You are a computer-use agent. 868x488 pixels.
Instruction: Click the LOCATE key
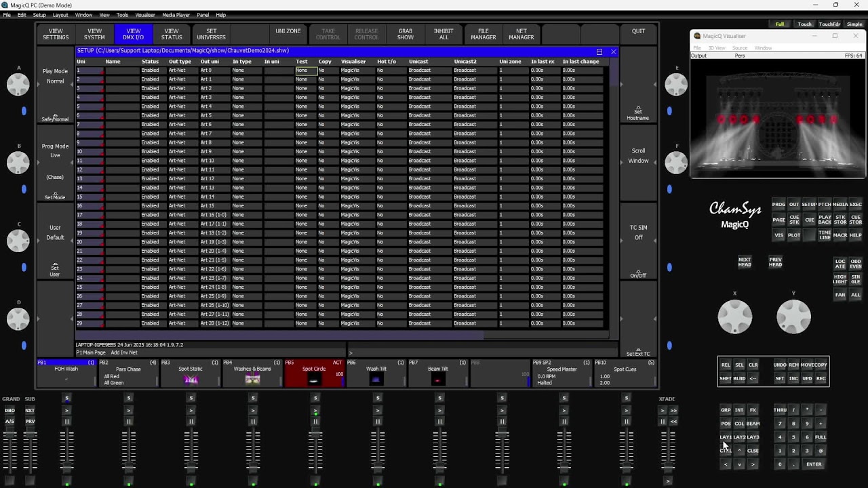click(840, 264)
